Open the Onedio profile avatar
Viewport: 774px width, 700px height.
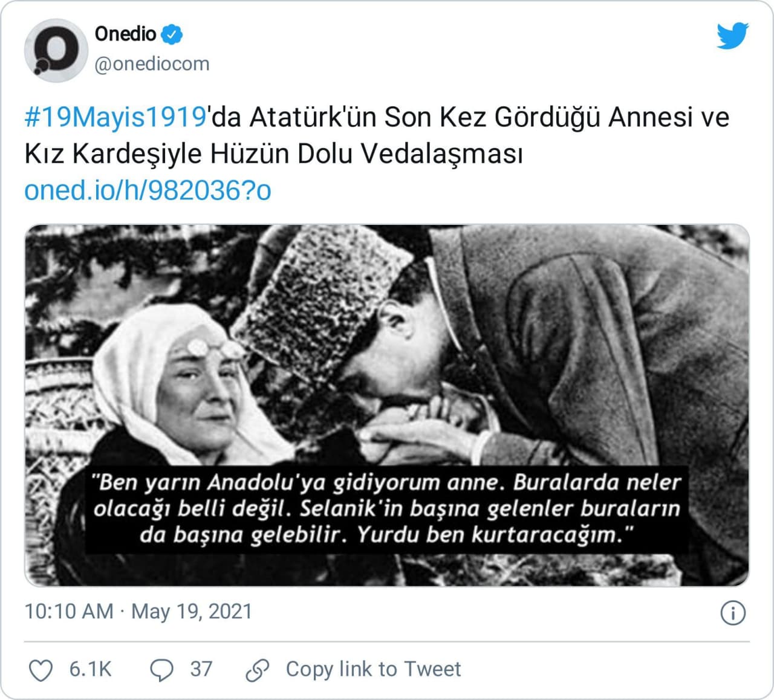coord(56,50)
